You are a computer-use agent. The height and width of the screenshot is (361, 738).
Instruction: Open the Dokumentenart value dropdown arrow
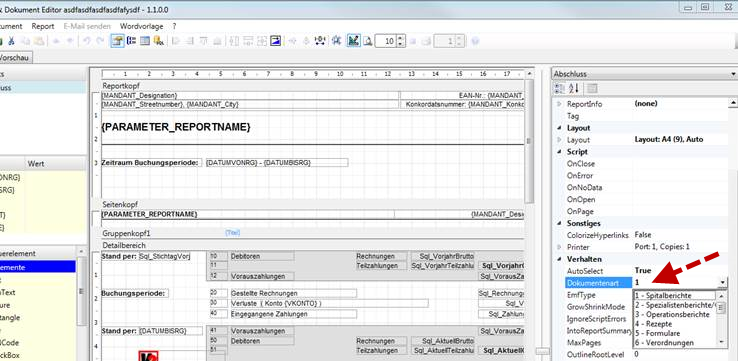723,282
